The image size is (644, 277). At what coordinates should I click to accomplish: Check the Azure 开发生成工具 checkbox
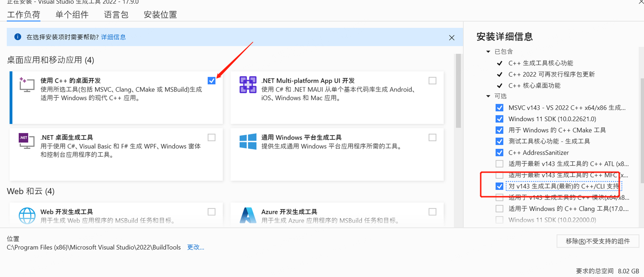tap(432, 212)
